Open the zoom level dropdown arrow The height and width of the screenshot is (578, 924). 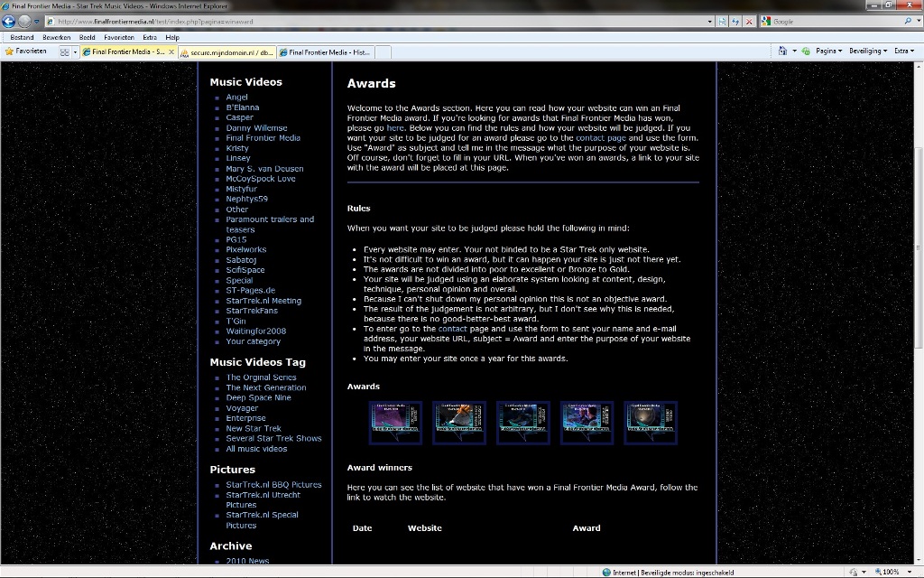click(908, 572)
